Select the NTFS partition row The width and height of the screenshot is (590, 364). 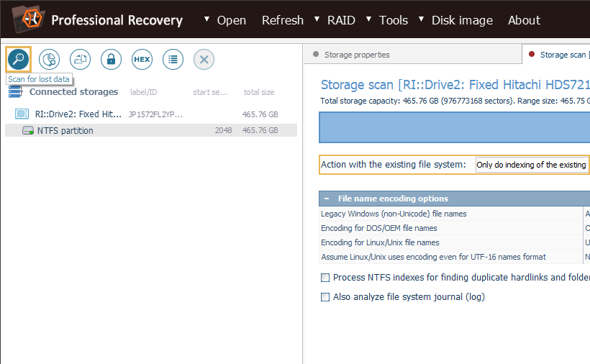[151, 130]
